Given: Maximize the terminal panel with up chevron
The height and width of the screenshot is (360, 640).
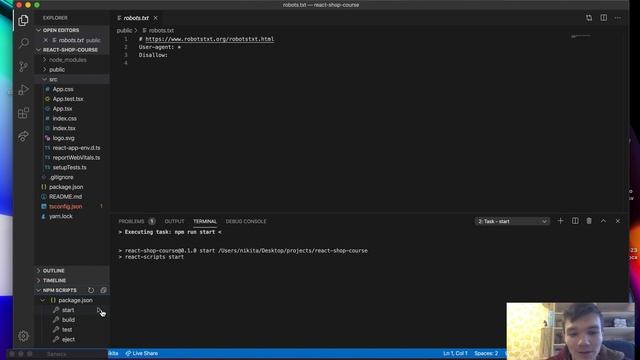Looking at the screenshot, I should click(x=603, y=221).
